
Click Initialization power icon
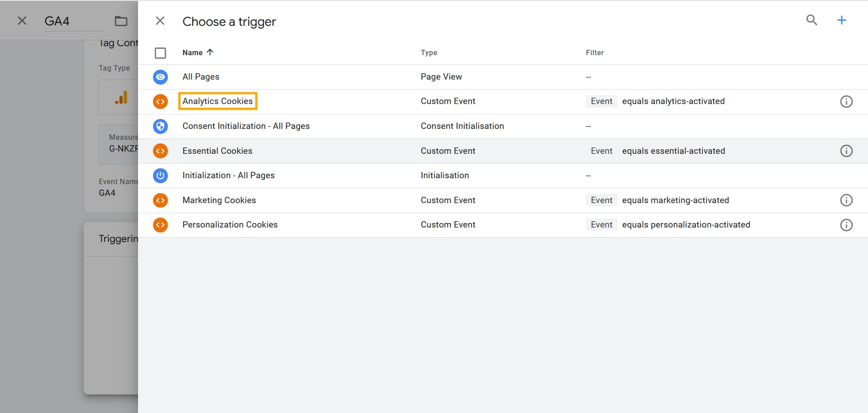coord(160,176)
